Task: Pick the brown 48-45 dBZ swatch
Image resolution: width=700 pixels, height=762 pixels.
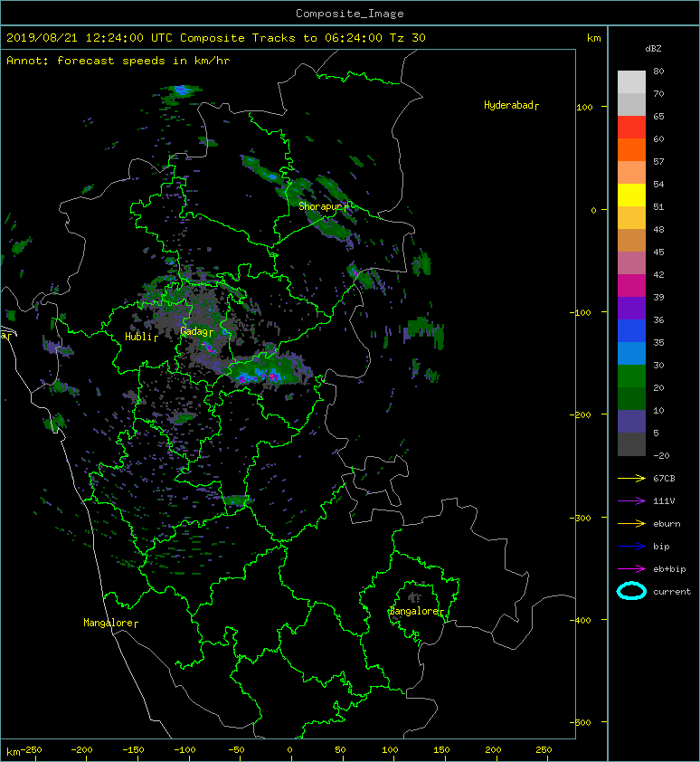Action: (631, 240)
